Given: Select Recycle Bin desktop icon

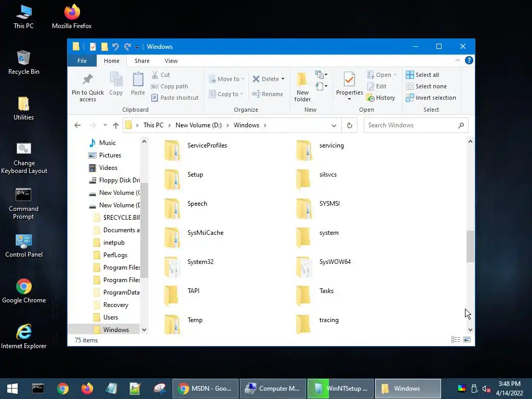Looking at the screenshot, I should 24,63.
